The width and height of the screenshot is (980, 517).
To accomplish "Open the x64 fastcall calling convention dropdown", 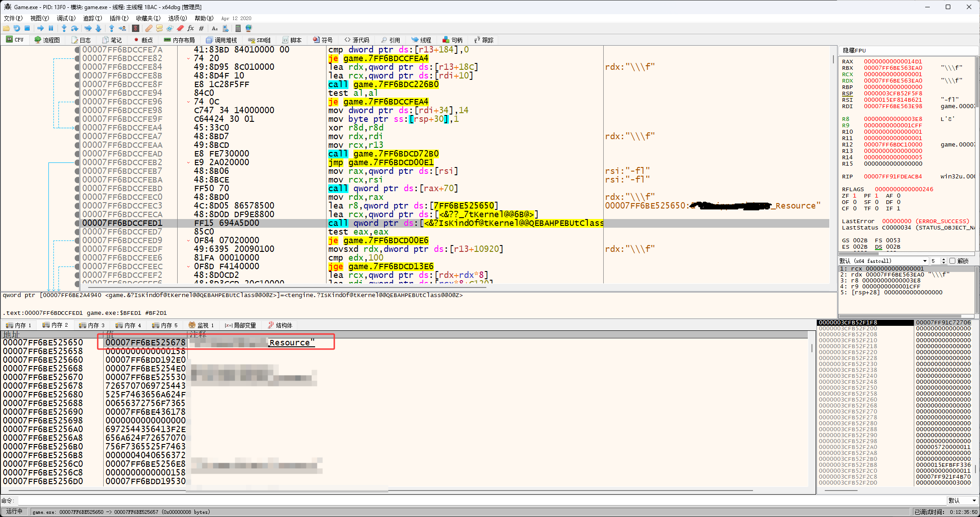I will tap(883, 261).
